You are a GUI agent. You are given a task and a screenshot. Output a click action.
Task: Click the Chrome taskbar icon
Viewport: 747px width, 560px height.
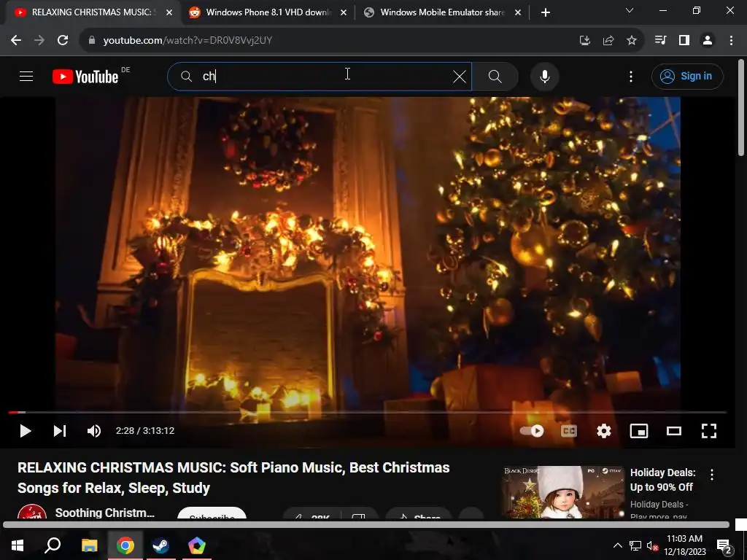click(125, 545)
